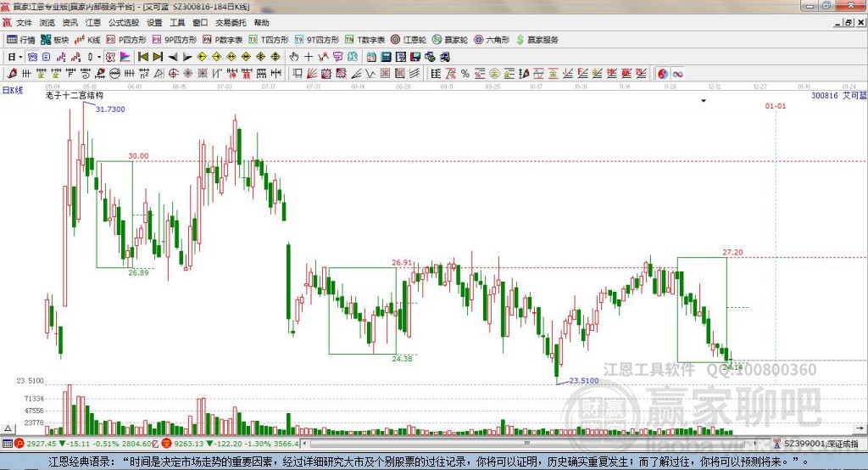
Task: Click the 行情 toolbar button
Action: click(x=21, y=40)
